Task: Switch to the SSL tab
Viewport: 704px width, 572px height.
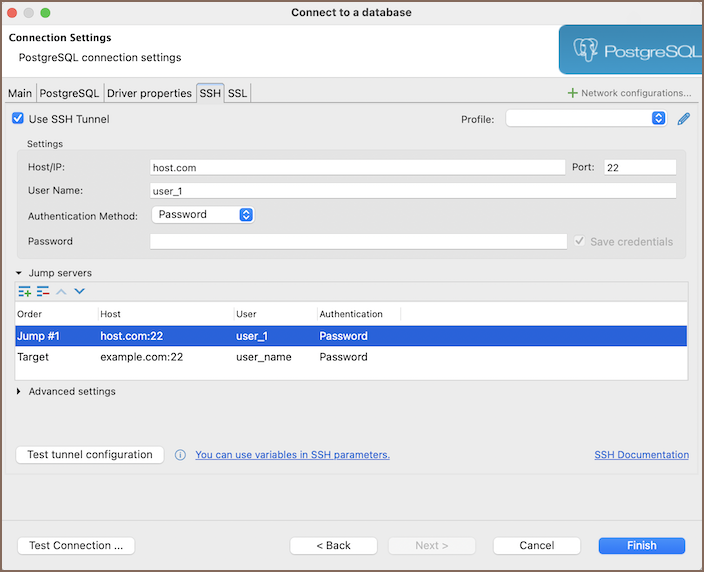Action: coord(237,93)
